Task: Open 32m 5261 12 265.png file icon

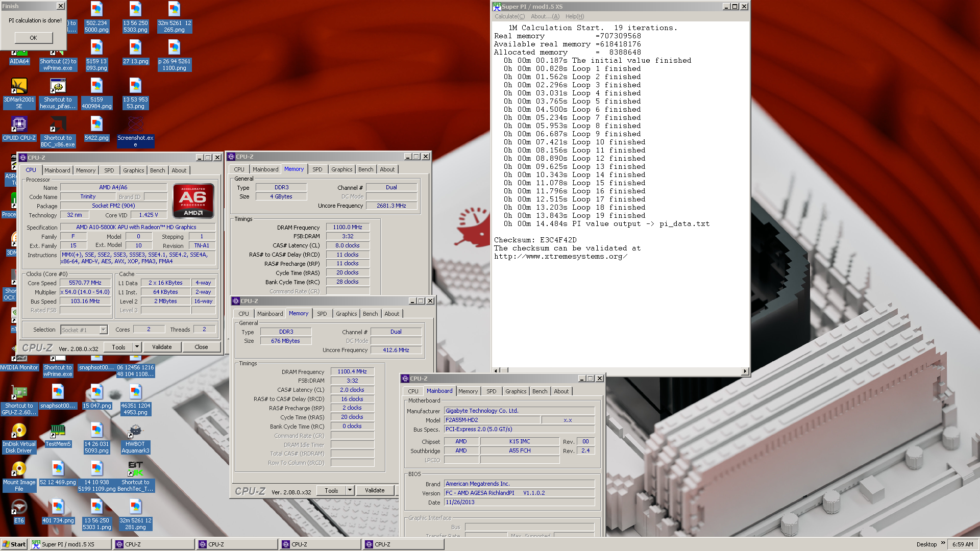Action: point(174,17)
